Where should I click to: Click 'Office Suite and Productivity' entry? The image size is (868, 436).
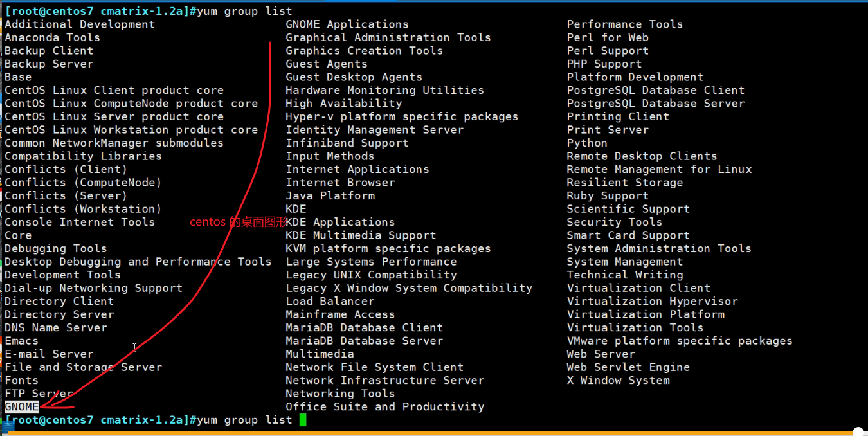pyautogui.click(x=384, y=406)
